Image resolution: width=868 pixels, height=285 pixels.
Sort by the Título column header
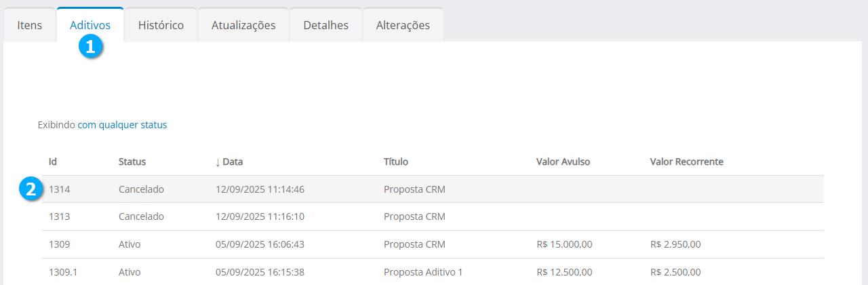(x=395, y=161)
